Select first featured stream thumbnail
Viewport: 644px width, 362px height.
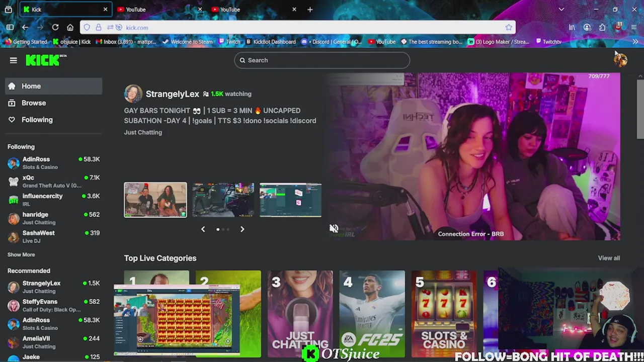155,200
